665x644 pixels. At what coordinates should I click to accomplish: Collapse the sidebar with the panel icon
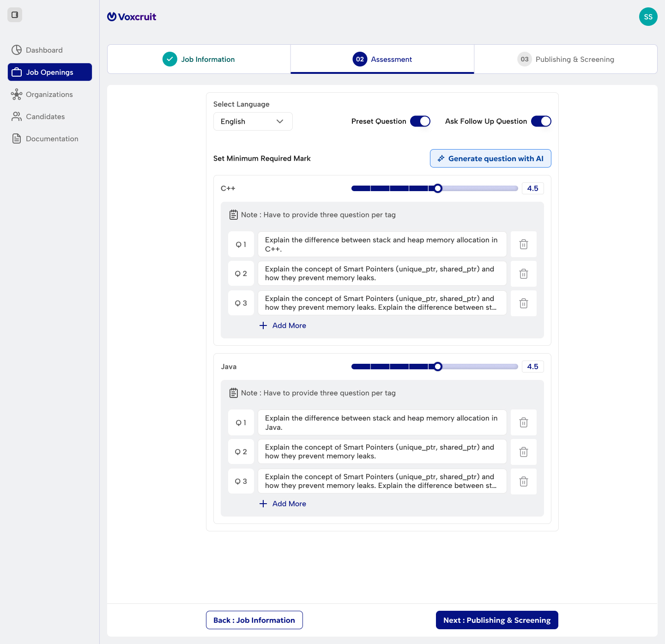point(15,15)
